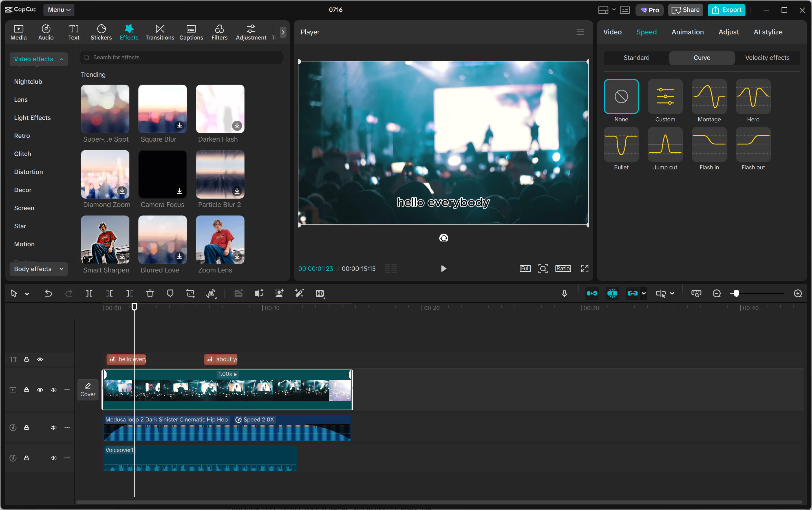This screenshot has height=510, width=812.
Task: Click the Cover button on video track
Action: pos(88,390)
